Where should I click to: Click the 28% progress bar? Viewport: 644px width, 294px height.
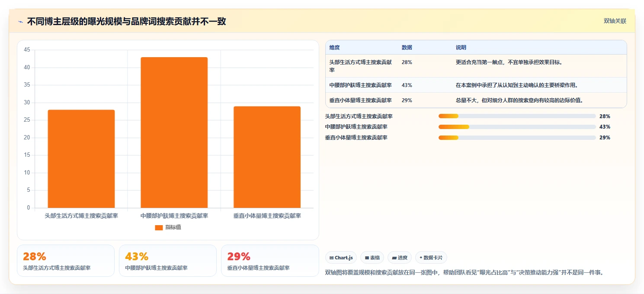(517, 116)
